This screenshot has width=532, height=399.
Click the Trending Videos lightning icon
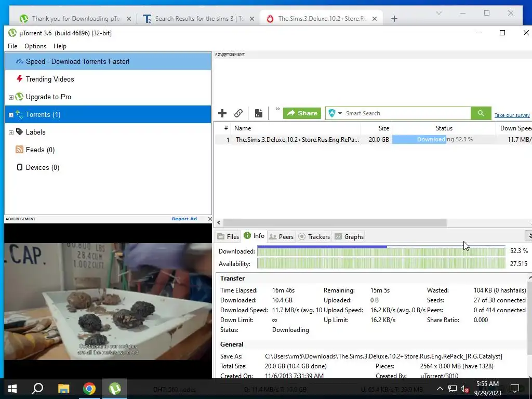tap(20, 79)
